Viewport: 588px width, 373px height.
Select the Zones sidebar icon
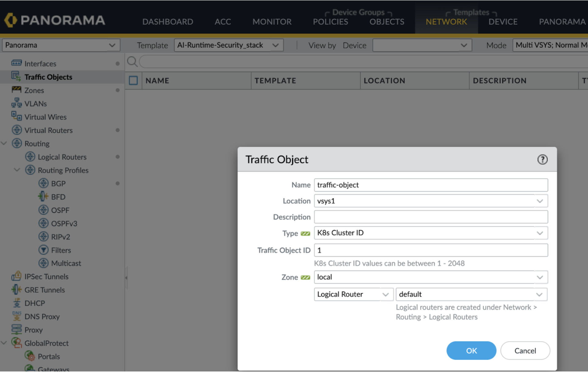coord(16,90)
